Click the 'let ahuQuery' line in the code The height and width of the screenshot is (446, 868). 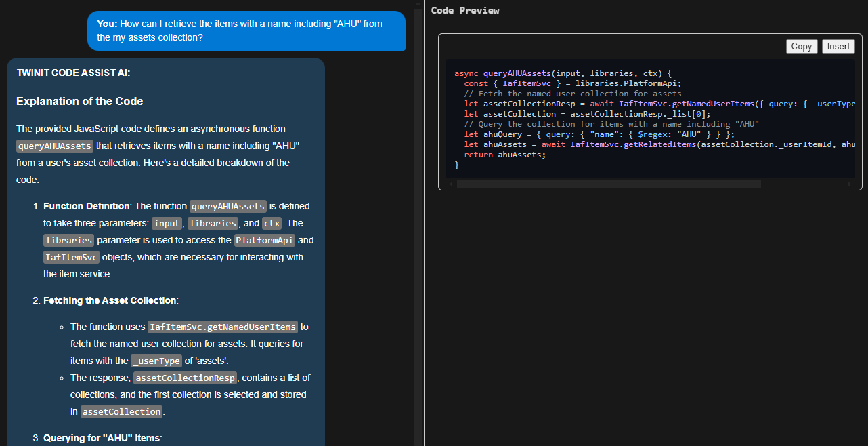pyautogui.click(x=599, y=134)
